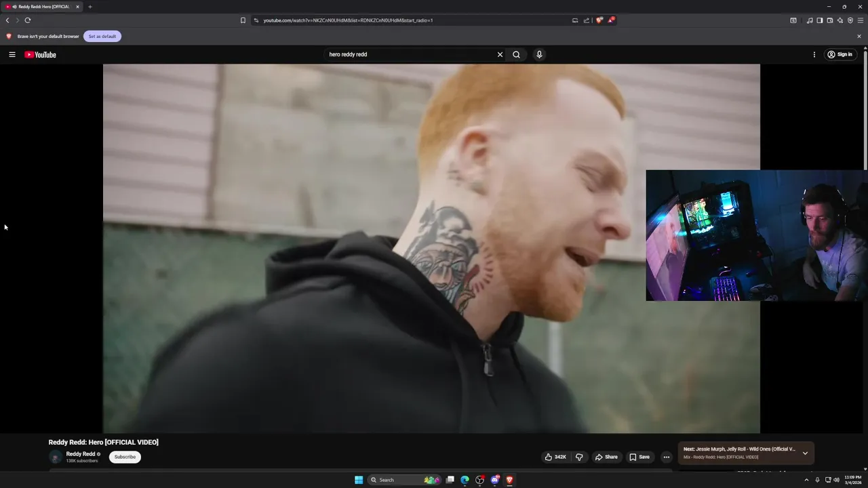Open the Brave Rewards triangle icon

tap(611, 20)
